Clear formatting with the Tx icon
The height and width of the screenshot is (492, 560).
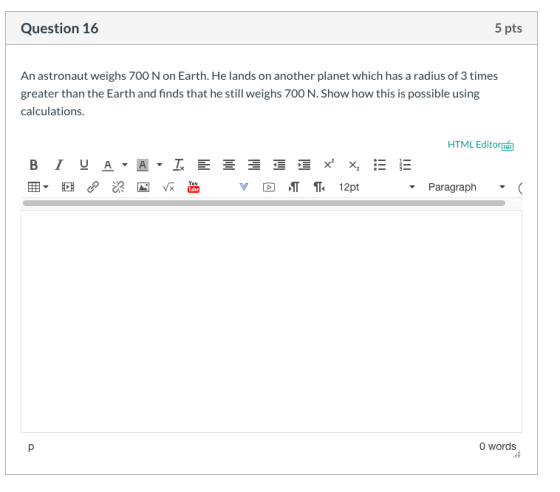pos(179,165)
